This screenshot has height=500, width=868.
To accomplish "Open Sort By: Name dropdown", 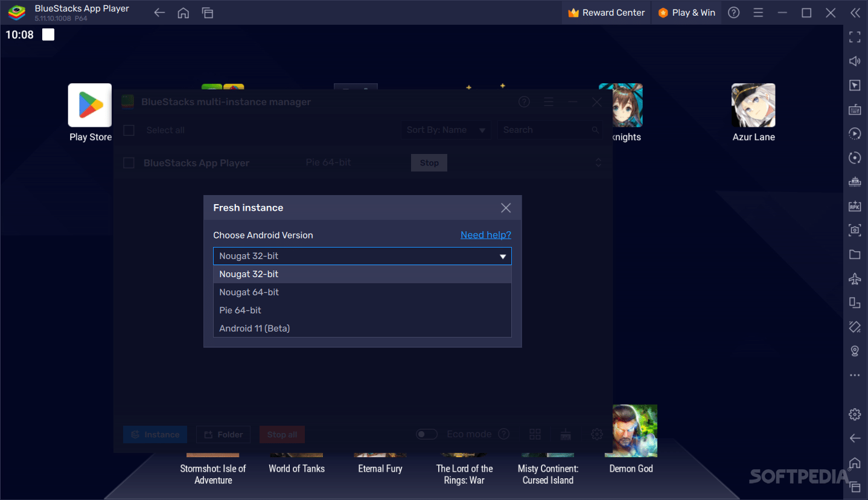I will point(446,130).
